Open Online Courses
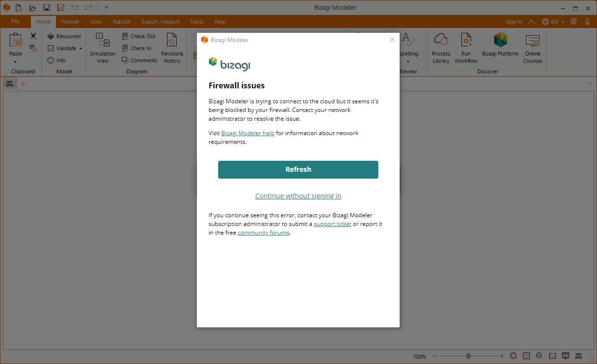This screenshot has height=364, width=597. (533, 48)
